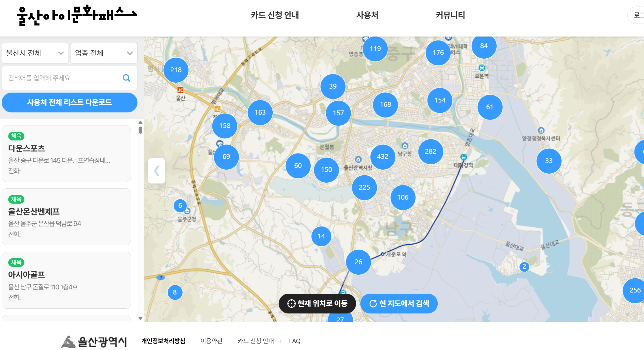Open the 커뮤니티 menu item
This screenshot has width=644, height=350.
(450, 15)
